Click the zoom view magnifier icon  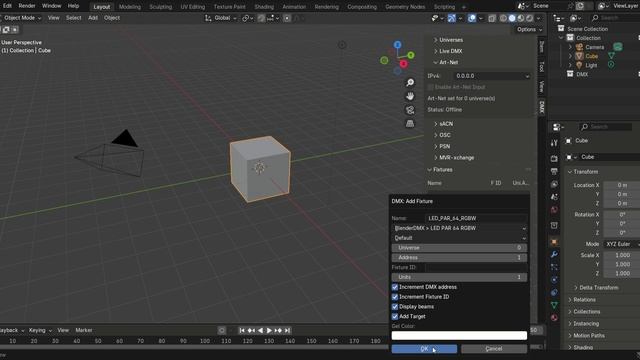coord(410,83)
